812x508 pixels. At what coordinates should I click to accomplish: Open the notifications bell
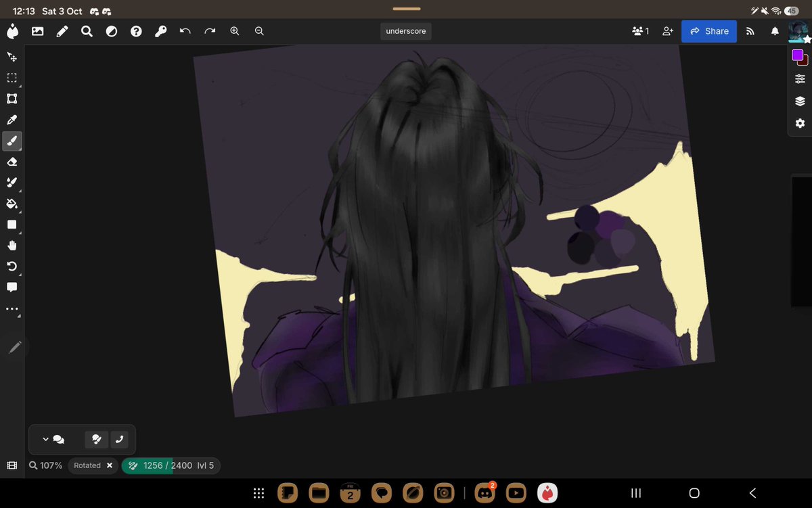[x=775, y=31]
